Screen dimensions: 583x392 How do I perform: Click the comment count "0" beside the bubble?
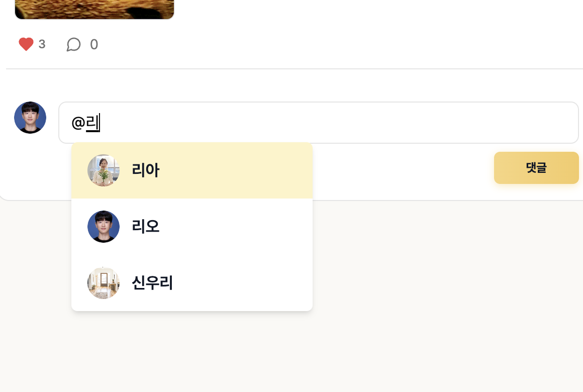94,45
